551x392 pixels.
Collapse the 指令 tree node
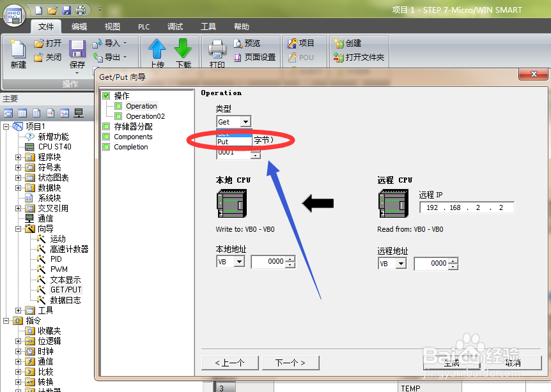6,320
